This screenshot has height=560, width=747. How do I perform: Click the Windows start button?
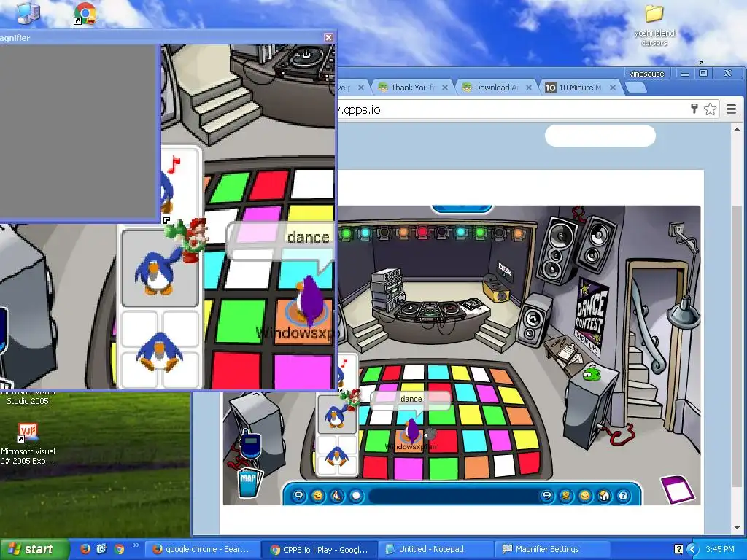tap(34, 549)
